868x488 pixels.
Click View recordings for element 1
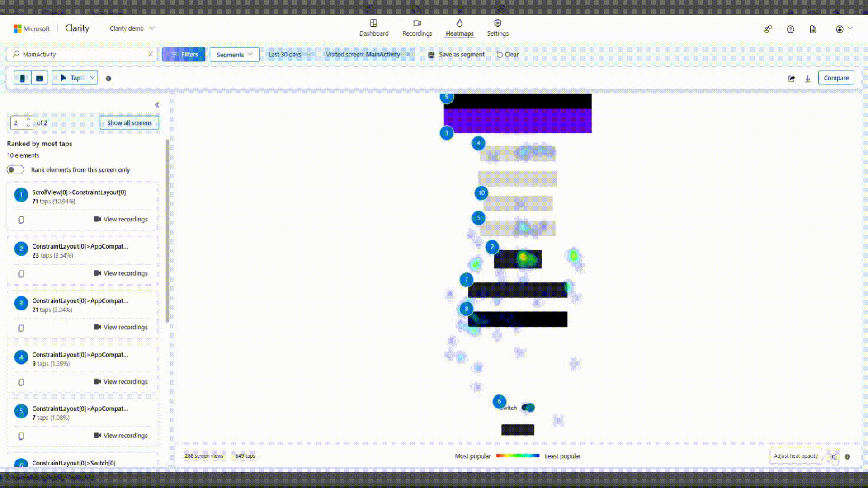[x=121, y=219]
